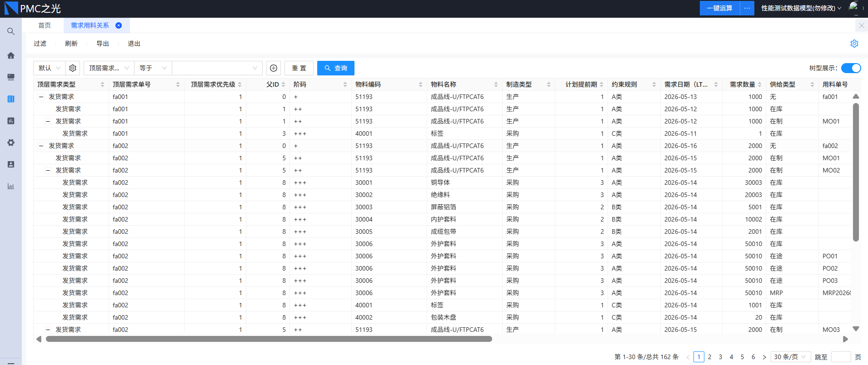Add a filter condition with plus icon
Screen dimensions: 868x365
point(274,68)
